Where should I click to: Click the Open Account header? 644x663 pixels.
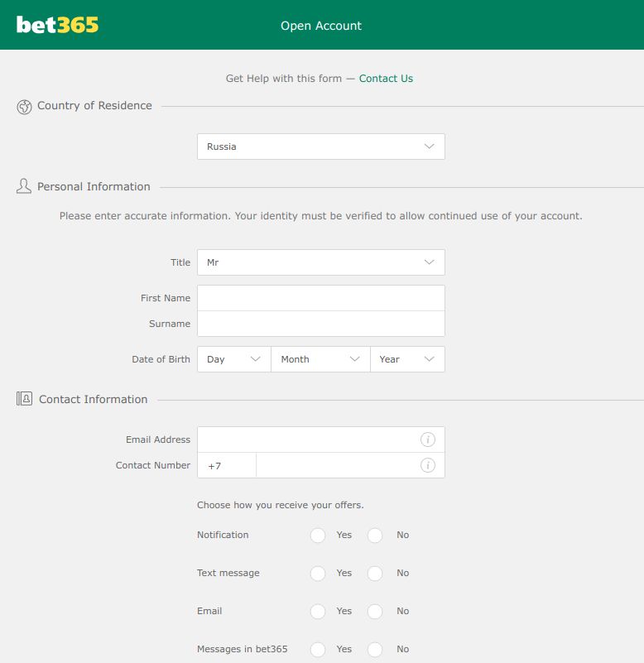tap(320, 26)
